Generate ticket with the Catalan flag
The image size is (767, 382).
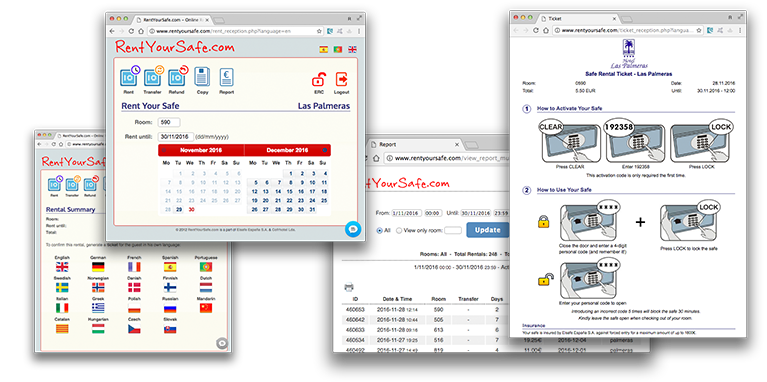coord(62,329)
